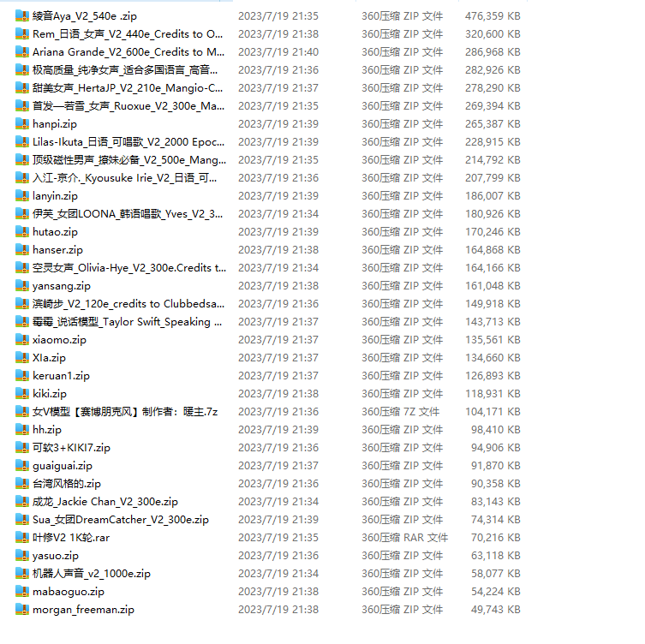Click the icon next to kiki.zip
The image size is (645, 644).
pyautogui.click(x=22, y=394)
